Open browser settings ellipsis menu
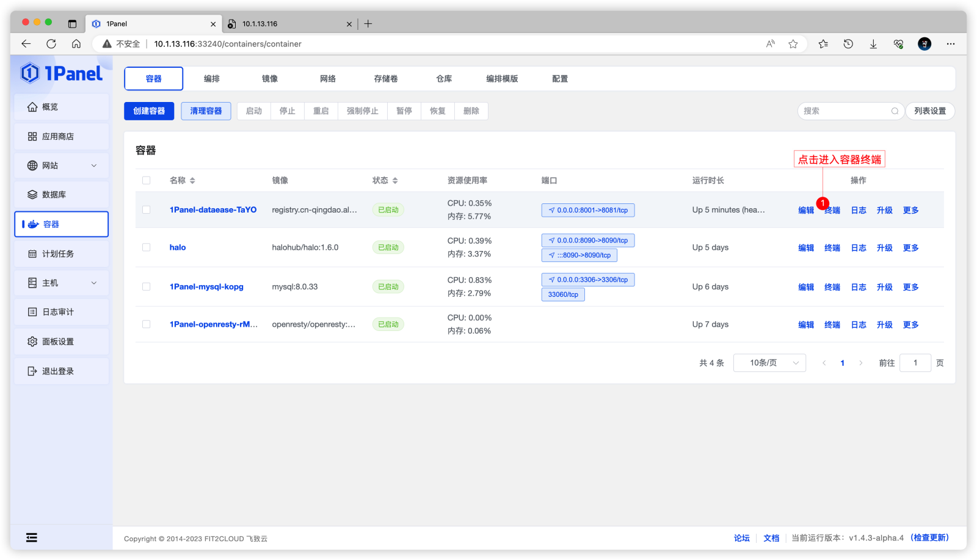Viewport: 977px width, 560px height. click(951, 44)
